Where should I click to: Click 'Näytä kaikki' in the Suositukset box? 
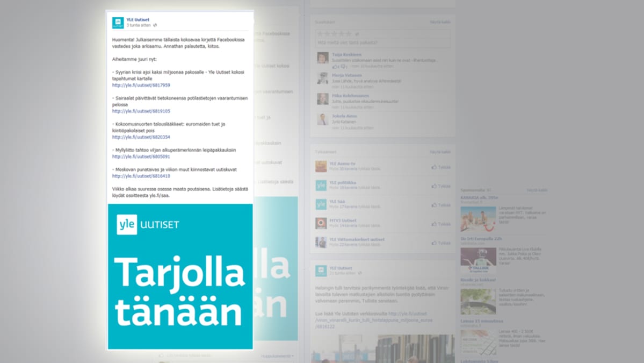point(440,22)
